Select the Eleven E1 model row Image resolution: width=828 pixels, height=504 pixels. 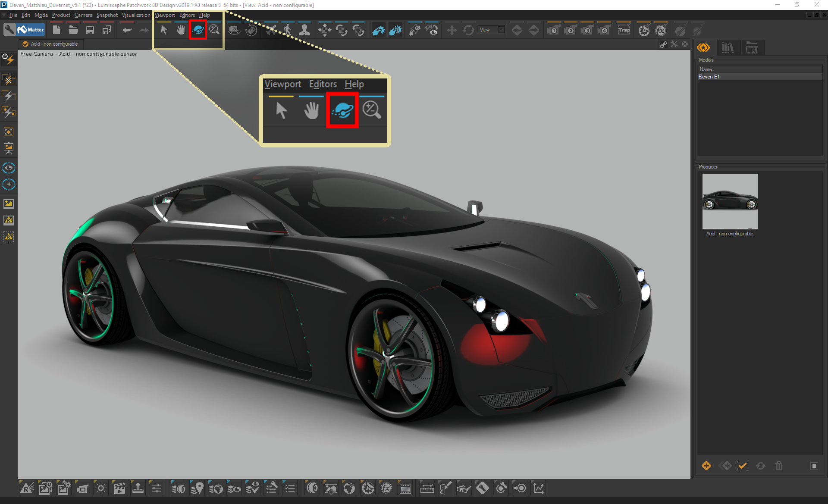tap(760, 77)
